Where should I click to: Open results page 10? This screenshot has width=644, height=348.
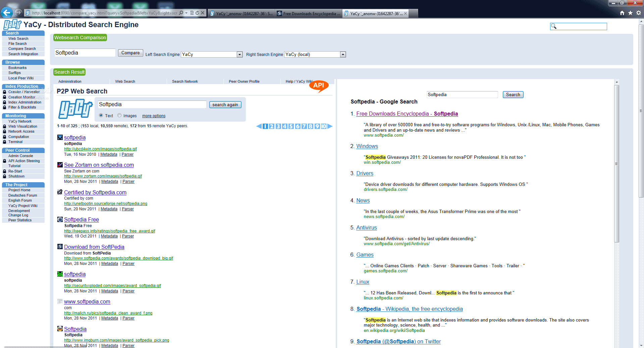[x=324, y=126]
